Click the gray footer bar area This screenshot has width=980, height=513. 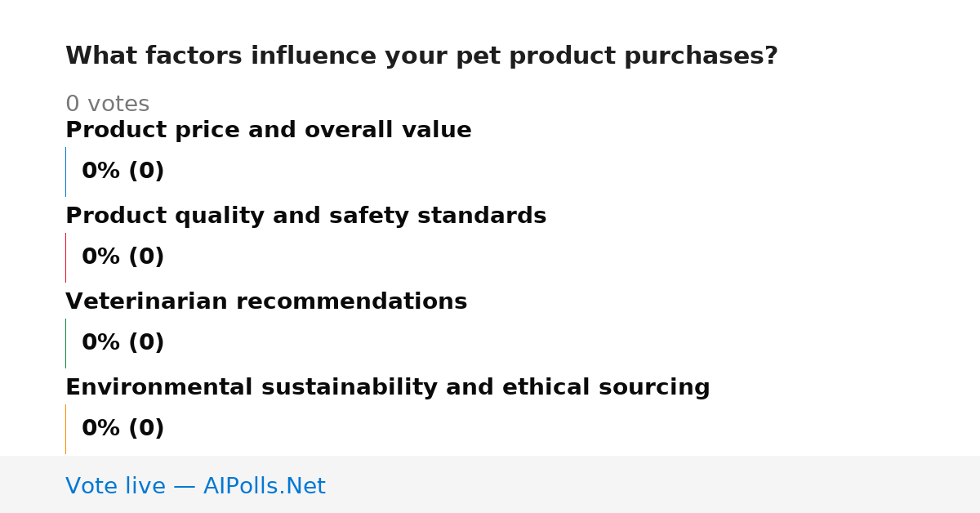click(x=490, y=484)
